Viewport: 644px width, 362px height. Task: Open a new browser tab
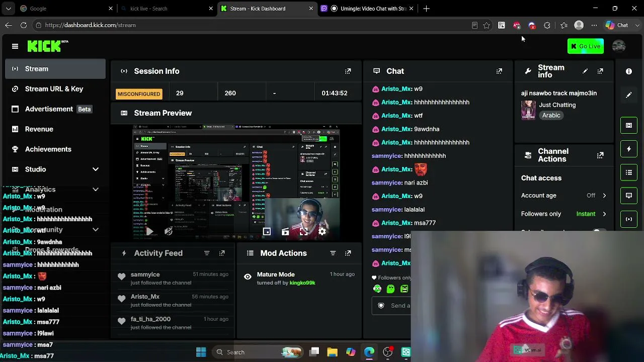point(427,9)
